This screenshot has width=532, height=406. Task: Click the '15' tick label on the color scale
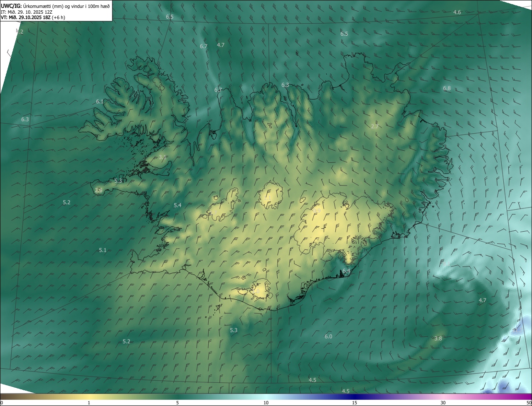(x=355, y=403)
